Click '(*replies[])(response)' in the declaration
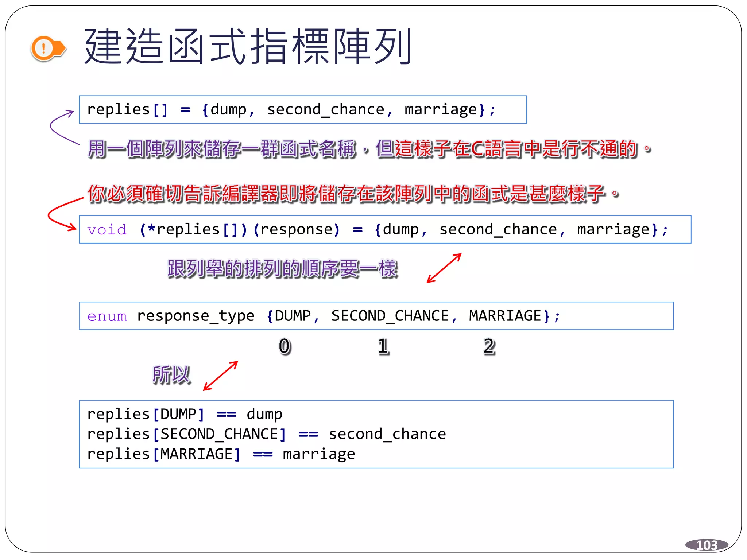The height and width of the screenshot is (560, 747). (x=240, y=230)
